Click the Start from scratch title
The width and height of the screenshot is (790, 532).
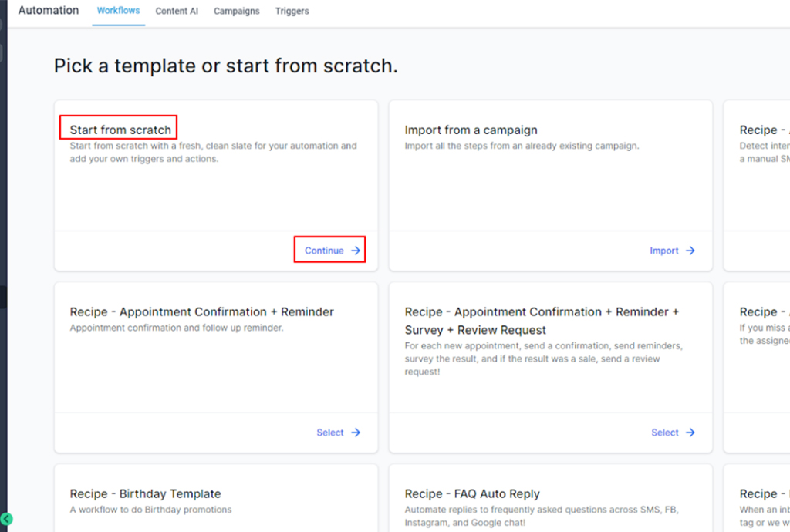coord(120,130)
